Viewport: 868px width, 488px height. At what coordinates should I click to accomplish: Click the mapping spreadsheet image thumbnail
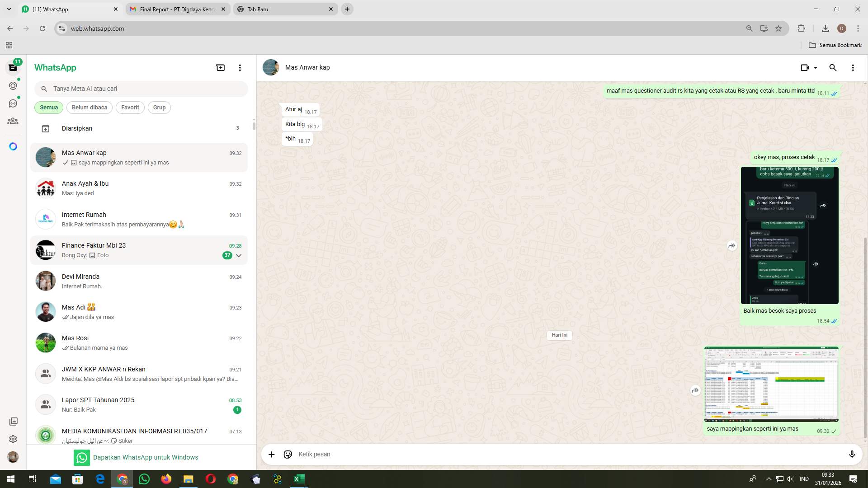771,384
